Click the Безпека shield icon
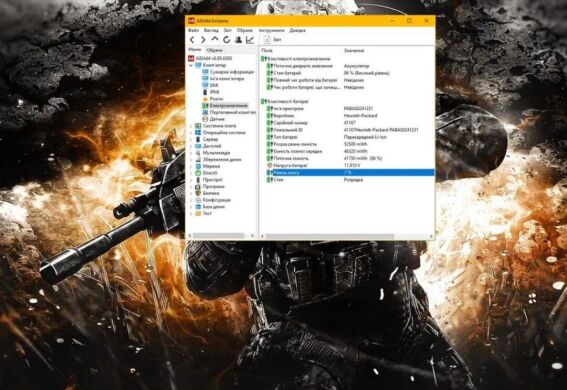Image resolution: width=567 pixels, height=390 pixels. click(198, 193)
